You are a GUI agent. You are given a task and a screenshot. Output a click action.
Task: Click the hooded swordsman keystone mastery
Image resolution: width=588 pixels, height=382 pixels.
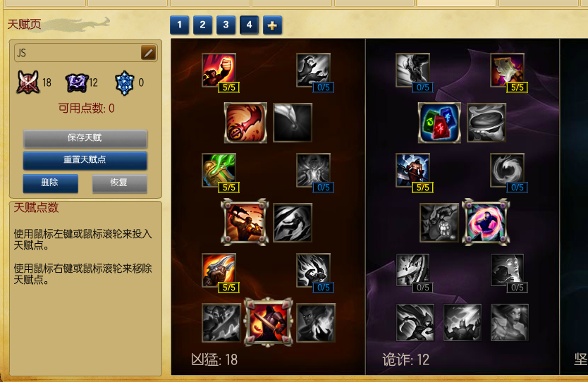268,322
